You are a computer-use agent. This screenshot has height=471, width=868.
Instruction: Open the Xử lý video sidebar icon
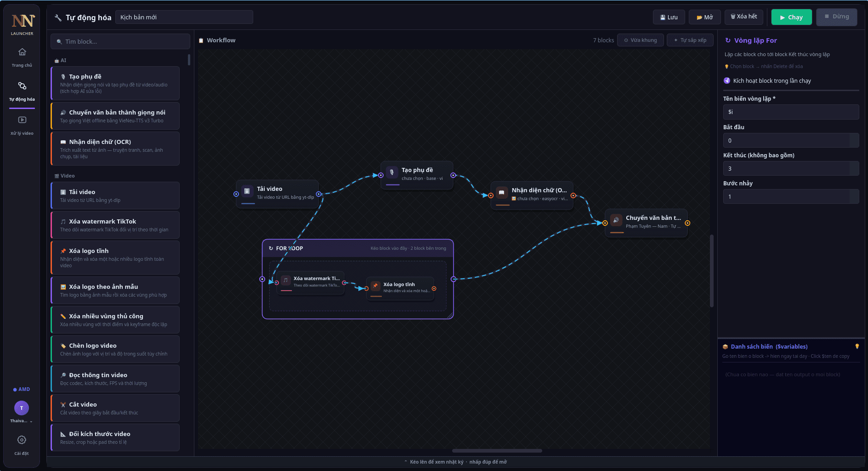(x=22, y=120)
